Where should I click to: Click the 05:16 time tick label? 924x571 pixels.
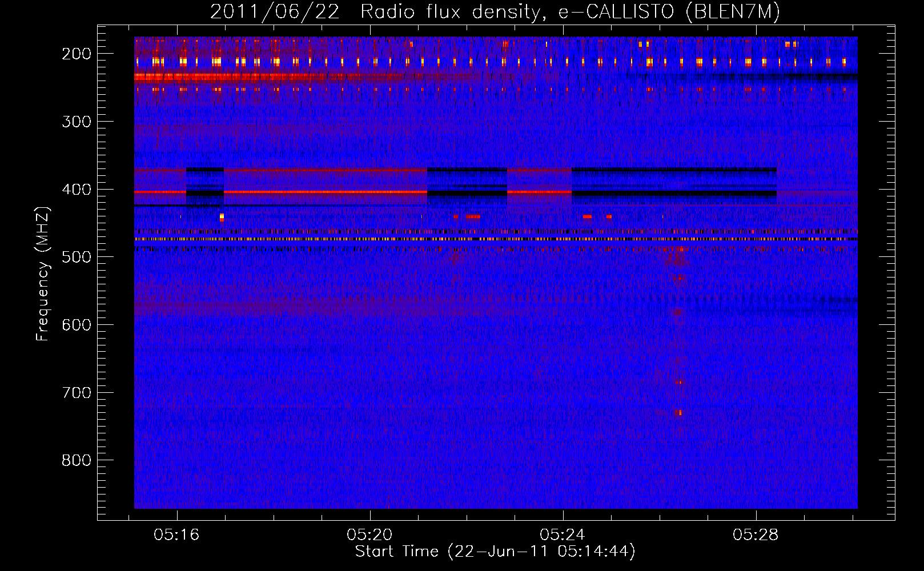[176, 535]
